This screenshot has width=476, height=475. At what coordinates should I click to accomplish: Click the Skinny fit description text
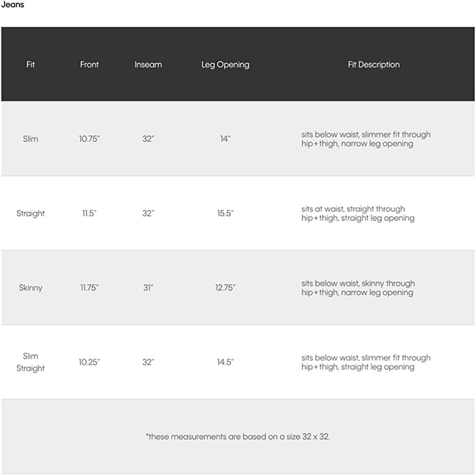click(358, 288)
